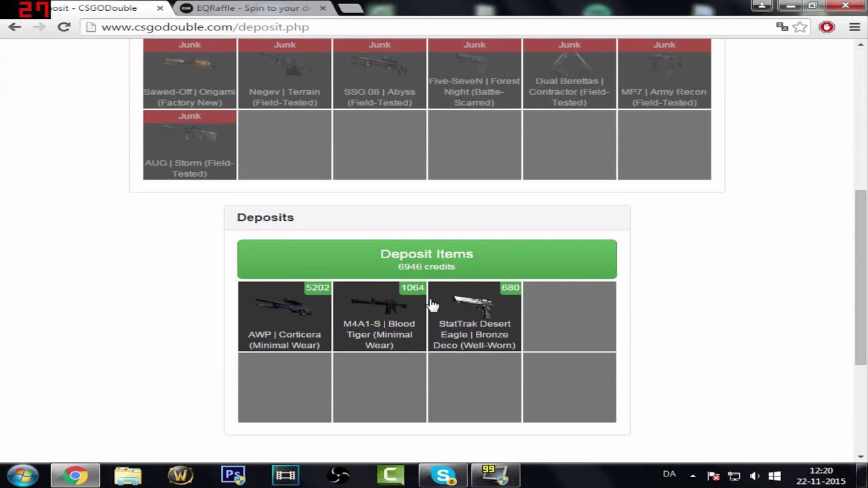Click the scrollbar down arrow
Screen dimensions: 868x488
pos(861,455)
